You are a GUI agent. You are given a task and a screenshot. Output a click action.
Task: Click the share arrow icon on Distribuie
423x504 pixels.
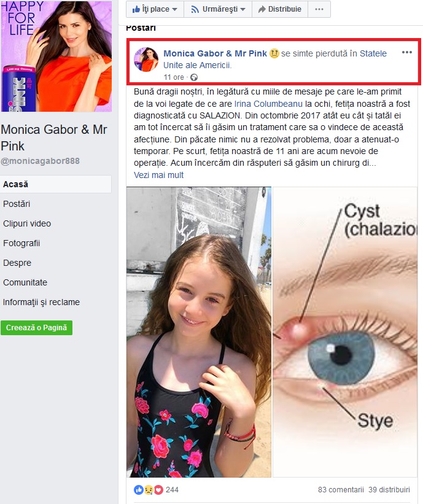(x=262, y=9)
